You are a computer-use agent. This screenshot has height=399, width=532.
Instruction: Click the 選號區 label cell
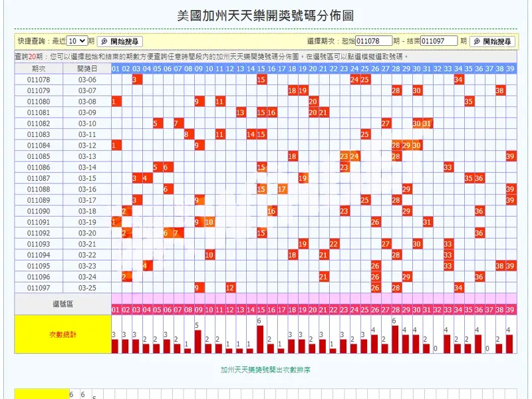click(63, 305)
